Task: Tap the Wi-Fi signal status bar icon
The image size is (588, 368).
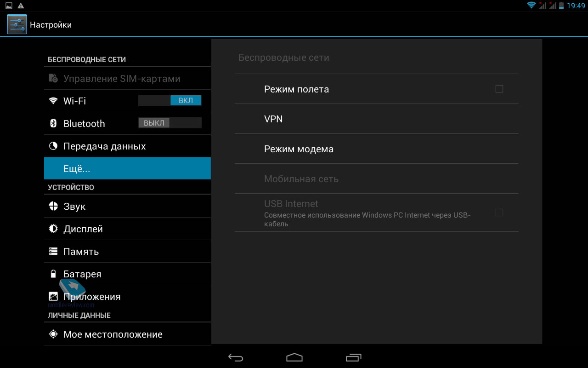Action: (531, 6)
